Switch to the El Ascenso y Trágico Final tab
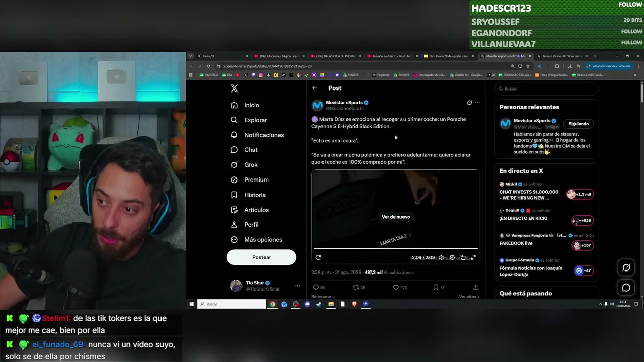Viewport: 644px width, 362px height. pyautogui.click(x=278, y=56)
